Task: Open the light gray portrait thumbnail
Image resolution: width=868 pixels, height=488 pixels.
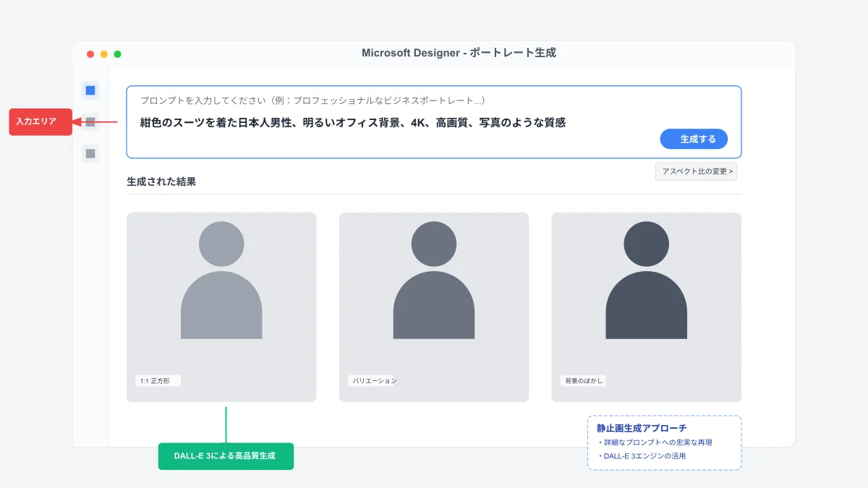Action: click(x=221, y=307)
